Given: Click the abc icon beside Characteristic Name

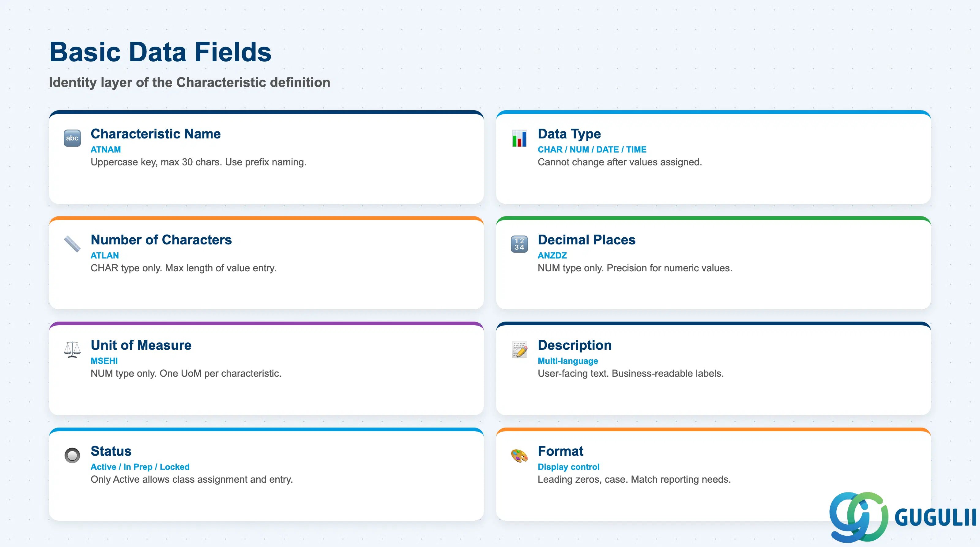Looking at the screenshot, I should (x=72, y=138).
